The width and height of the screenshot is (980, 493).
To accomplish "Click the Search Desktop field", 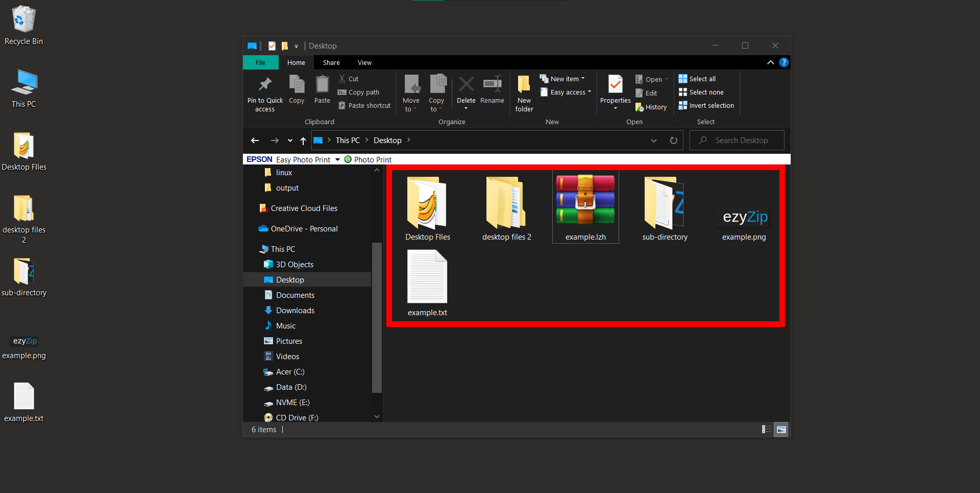I will pos(737,140).
